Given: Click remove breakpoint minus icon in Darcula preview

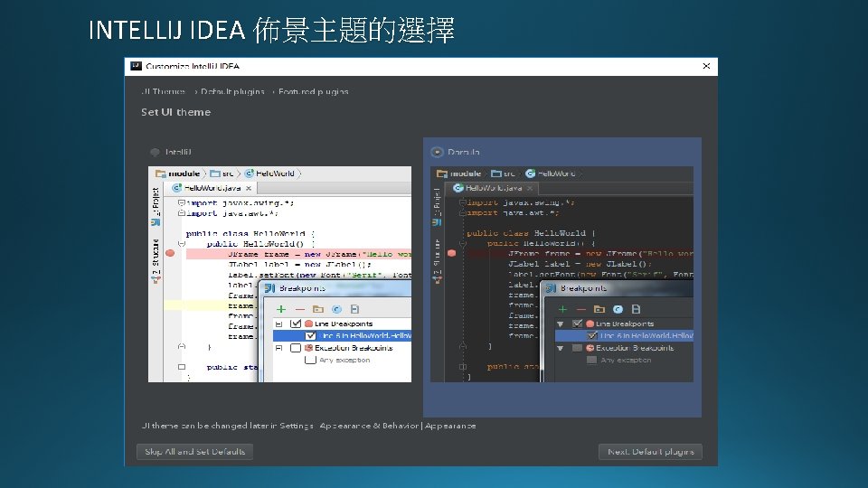Looking at the screenshot, I should (x=580, y=309).
